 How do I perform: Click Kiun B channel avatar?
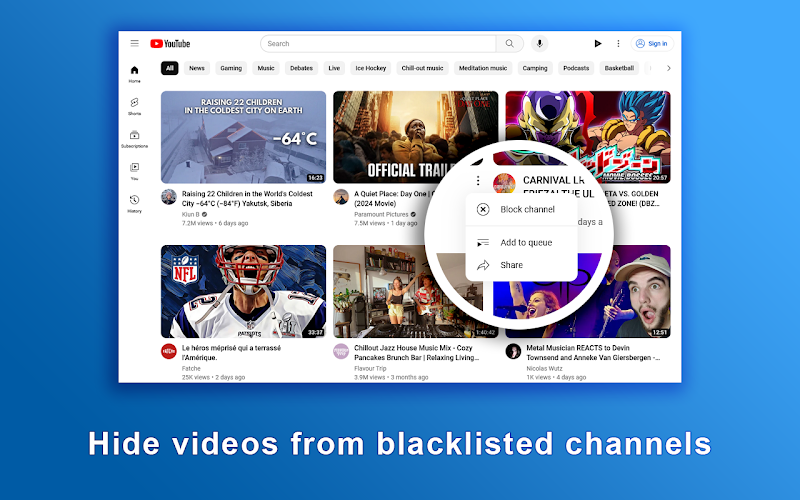click(x=169, y=197)
